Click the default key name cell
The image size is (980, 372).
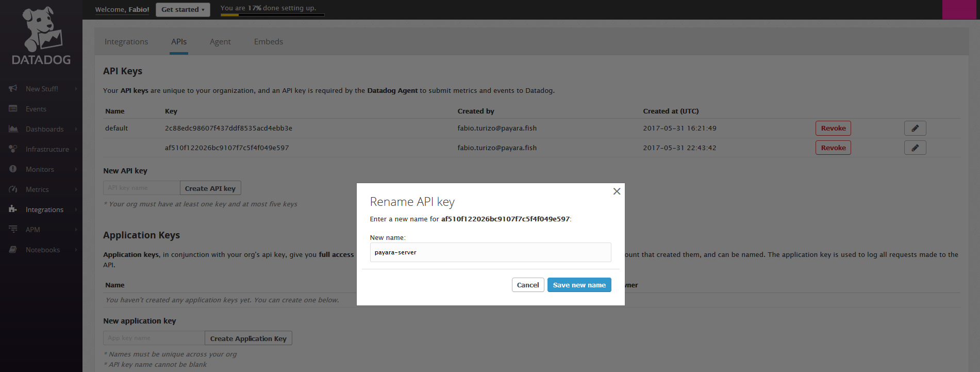tap(117, 128)
